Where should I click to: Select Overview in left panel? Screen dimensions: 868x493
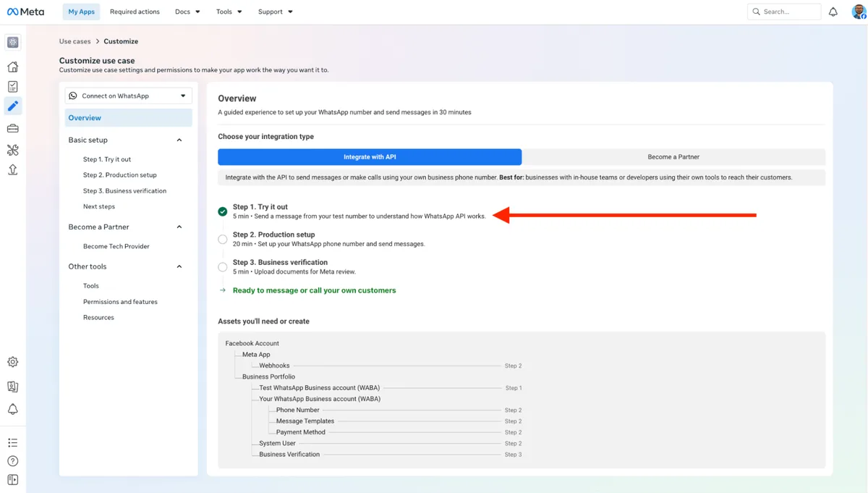pos(128,118)
